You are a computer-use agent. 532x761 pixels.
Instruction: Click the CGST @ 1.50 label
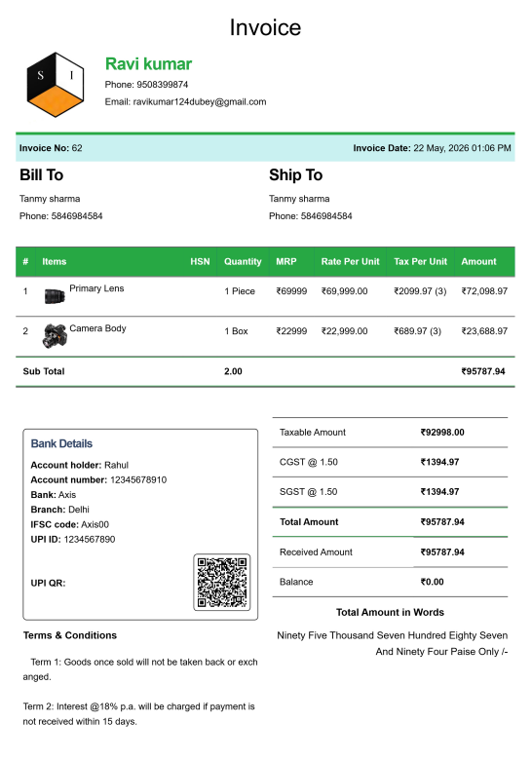pos(308,462)
